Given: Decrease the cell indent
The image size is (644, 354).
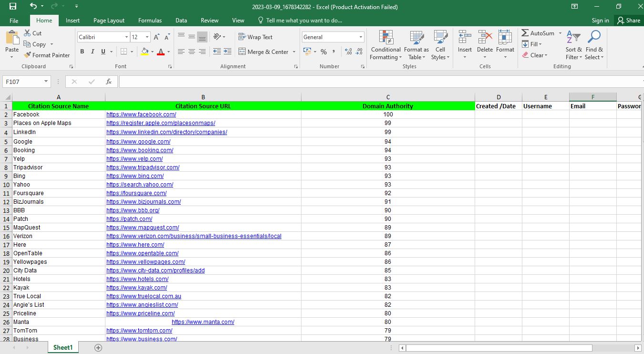Looking at the screenshot, I should (x=217, y=52).
